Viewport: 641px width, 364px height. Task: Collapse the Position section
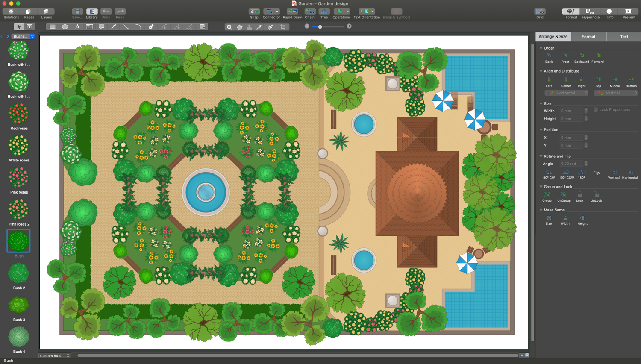pos(541,130)
